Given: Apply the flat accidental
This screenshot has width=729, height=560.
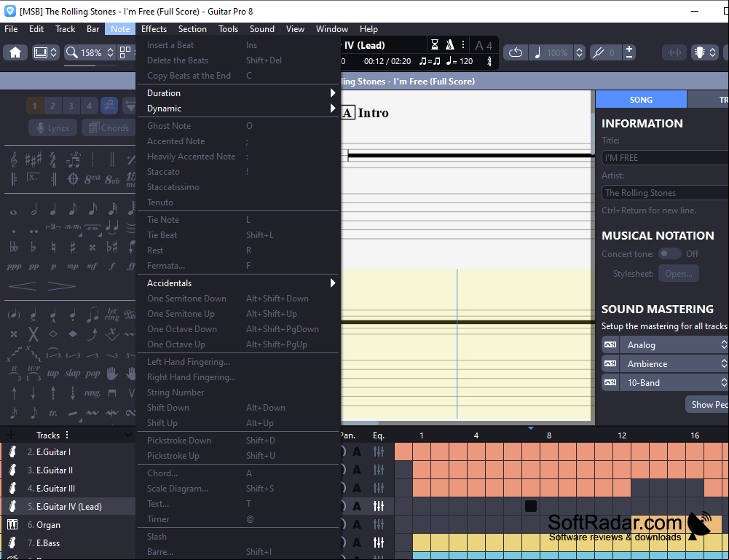Looking at the screenshot, I should click(x=33, y=247).
